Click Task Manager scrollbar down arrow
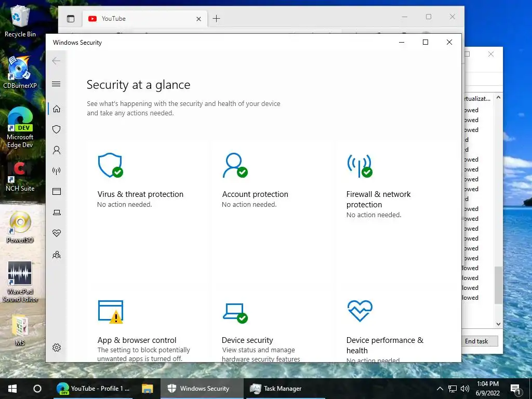The image size is (532, 399). [x=498, y=324]
